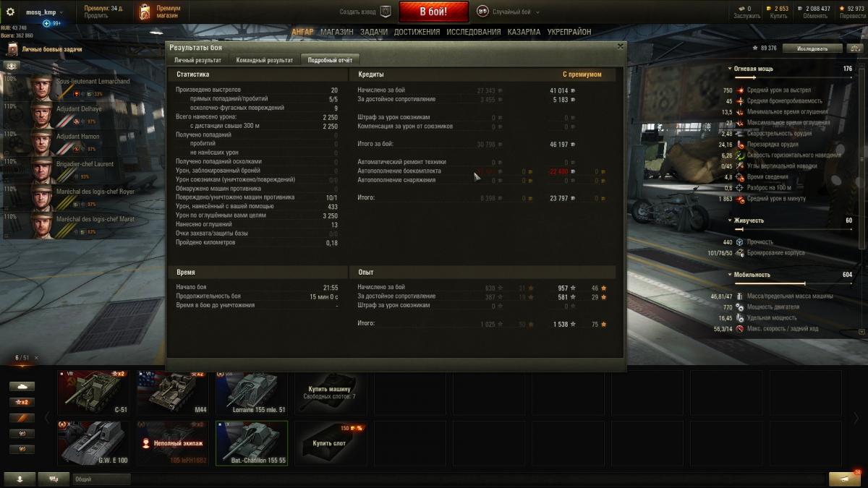Open the mosq_kmp account dropdown
868x488 pixels.
pyautogui.click(x=44, y=12)
